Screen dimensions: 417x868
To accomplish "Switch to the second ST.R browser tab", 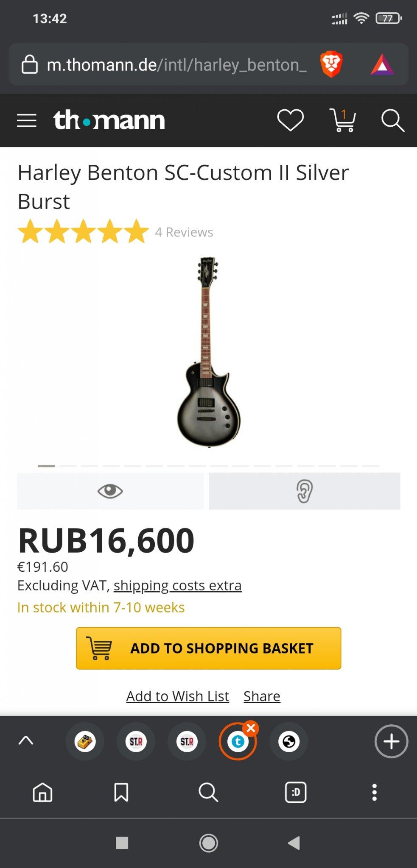I will coord(187,742).
